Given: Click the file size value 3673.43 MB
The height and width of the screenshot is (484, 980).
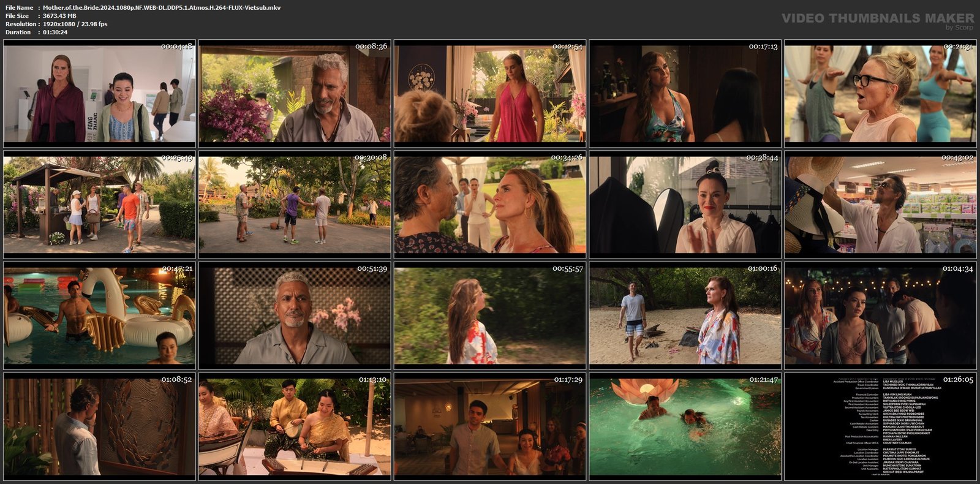Looking at the screenshot, I should coord(59,16).
